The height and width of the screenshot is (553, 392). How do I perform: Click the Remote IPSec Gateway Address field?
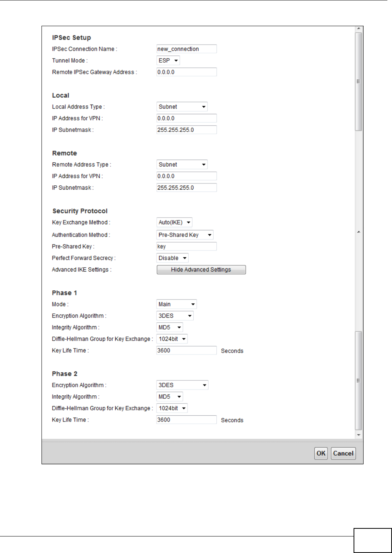(x=186, y=72)
